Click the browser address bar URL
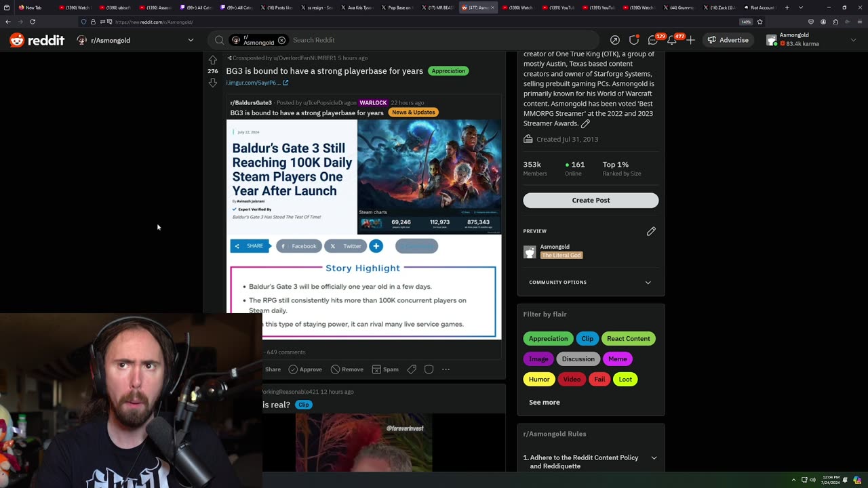 pos(153,22)
